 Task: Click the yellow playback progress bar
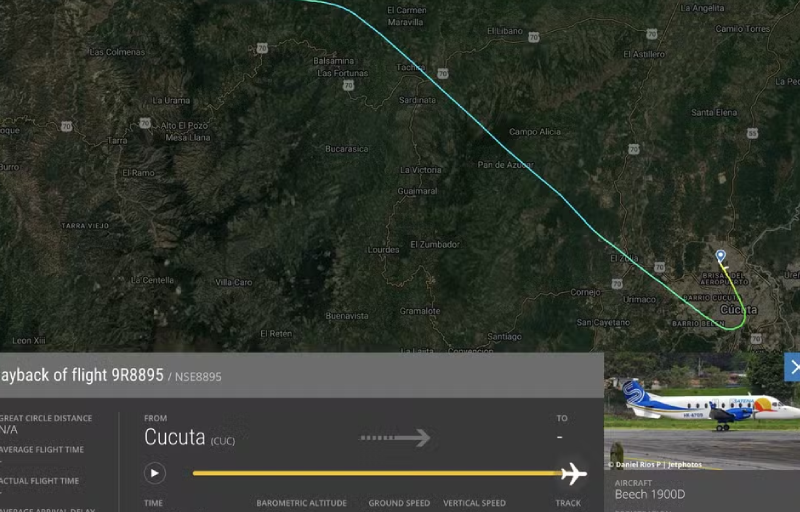[x=377, y=473]
